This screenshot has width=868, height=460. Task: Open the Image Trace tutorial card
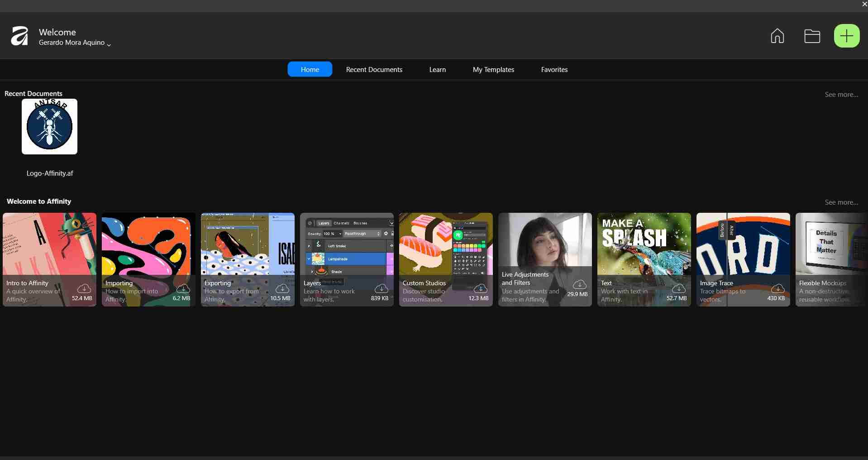[x=743, y=259]
